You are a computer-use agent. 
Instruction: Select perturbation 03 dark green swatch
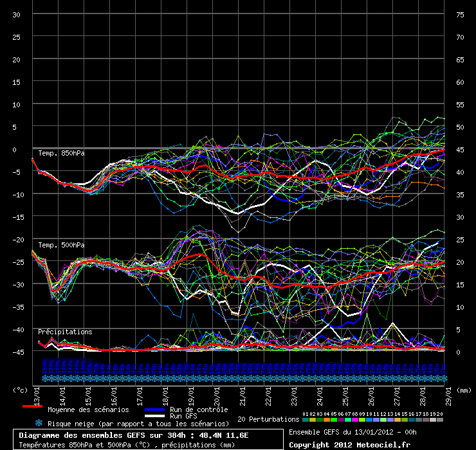[320, 420]
